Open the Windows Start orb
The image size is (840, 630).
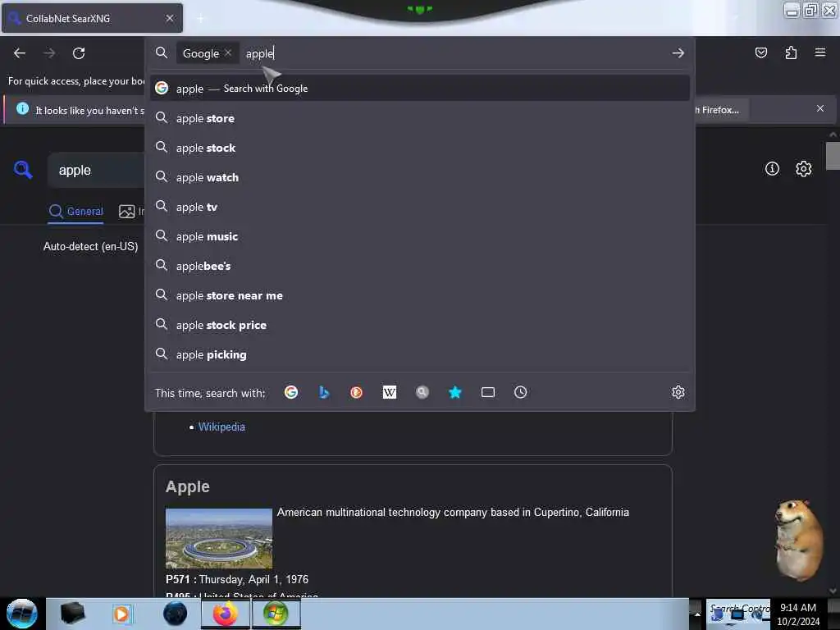(x=21, y=614)
